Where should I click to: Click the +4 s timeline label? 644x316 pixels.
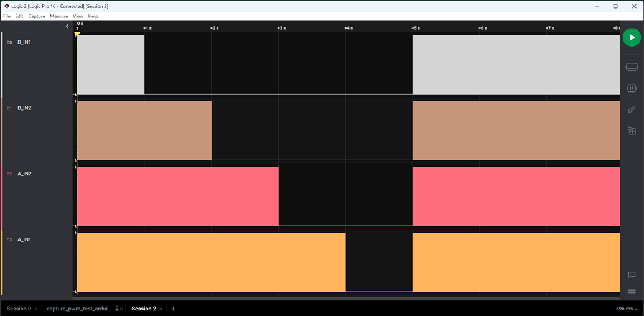point(348,28)
